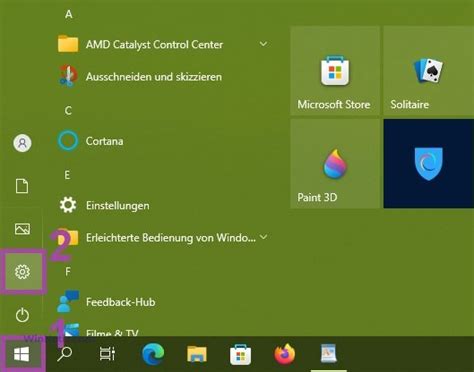Open the Settings gear in Start sidebar

[22, 272]
